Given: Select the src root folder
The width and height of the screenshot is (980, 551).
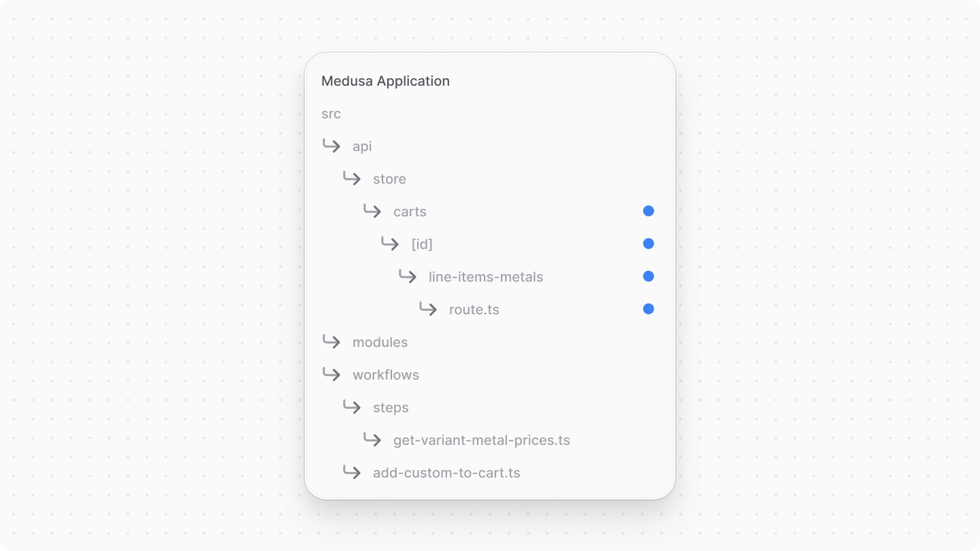Looking at the screenshot, I should tap(331, 114).
